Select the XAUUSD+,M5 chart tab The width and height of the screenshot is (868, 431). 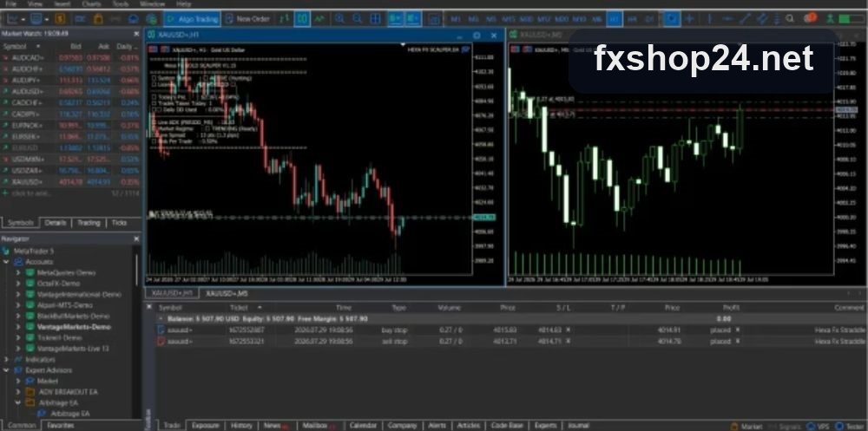[227, 293]
